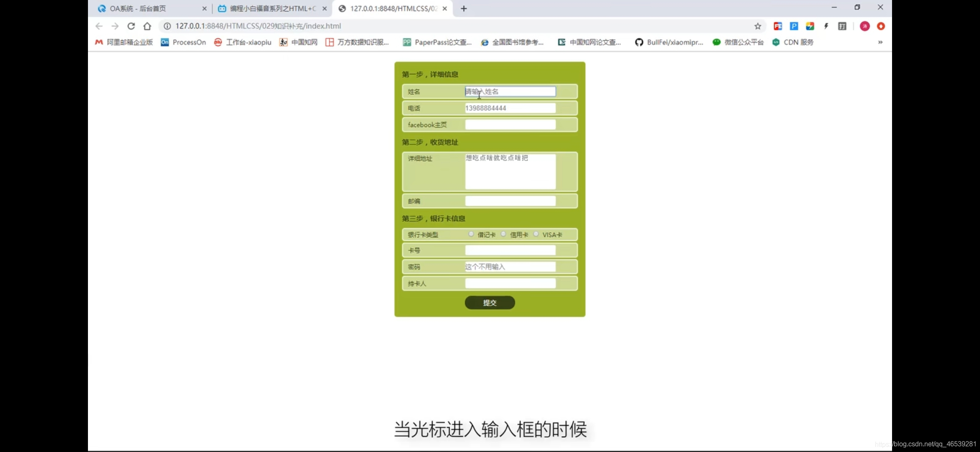Screen dimensions: 980x452
Task: Switch to the OA系统 后台首页 tab
Action: (x=138, y=8)
